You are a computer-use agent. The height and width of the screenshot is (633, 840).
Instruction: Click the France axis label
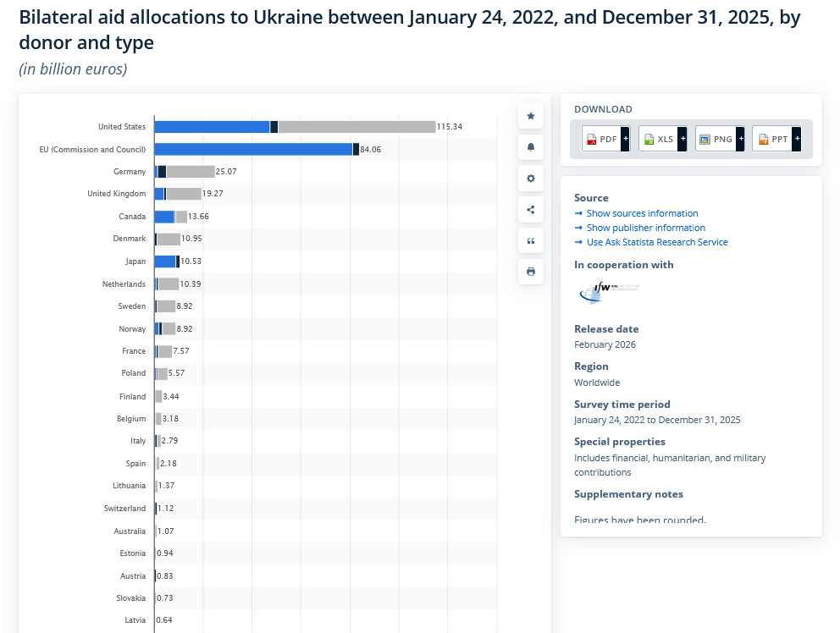[x=134, y=351]
